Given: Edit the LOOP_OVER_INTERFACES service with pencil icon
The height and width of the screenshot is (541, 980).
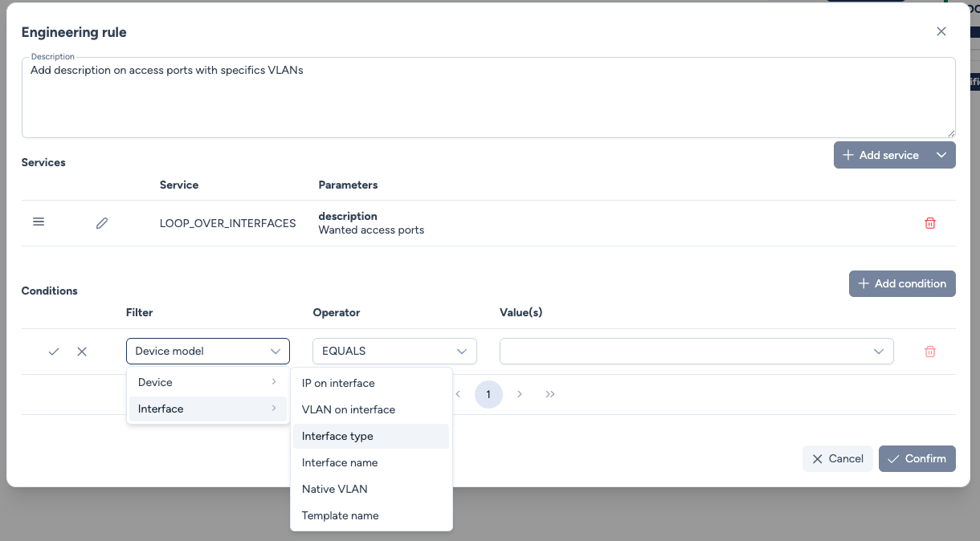Looking at the screenshot, I should [102, 223].
